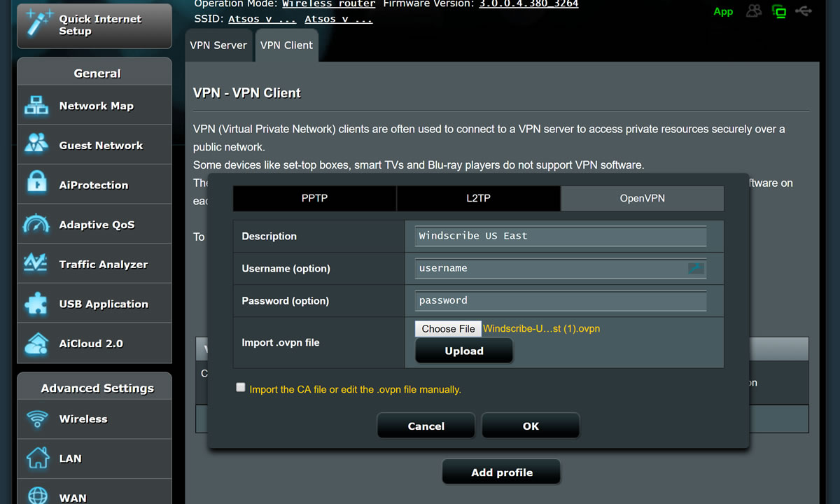Screen dimensions: 840x504
Task: Click the Wireless signal icon
Action: [36, 419]
